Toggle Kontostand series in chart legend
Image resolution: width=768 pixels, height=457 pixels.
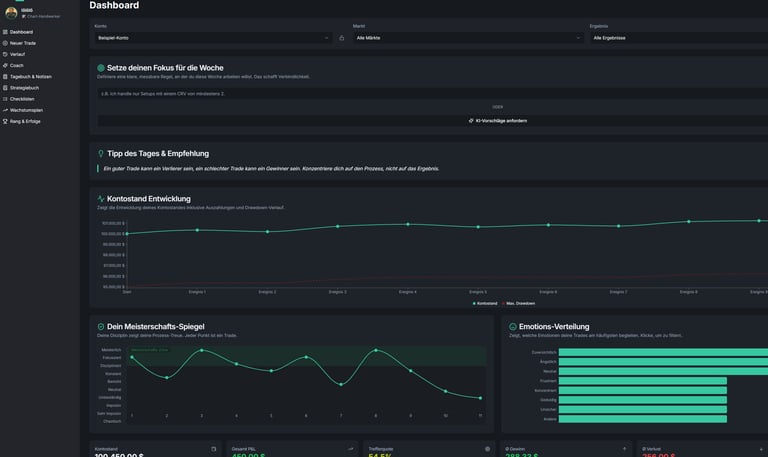(485, 302)
